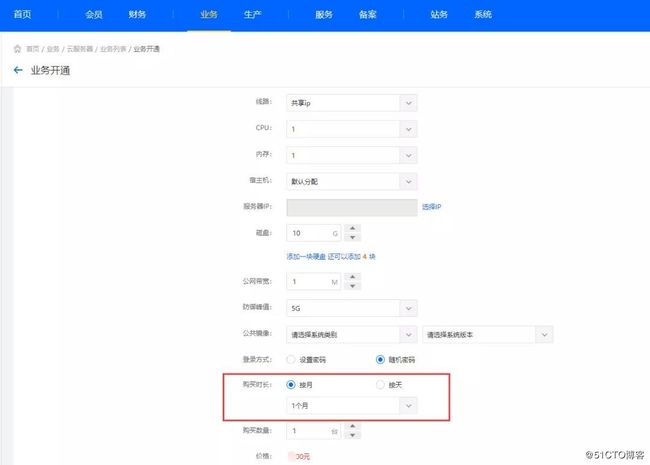This screenshot has height=465, width=650.
Task: Increase the 磁盘 size with up arrow
Action: [352, 228]
